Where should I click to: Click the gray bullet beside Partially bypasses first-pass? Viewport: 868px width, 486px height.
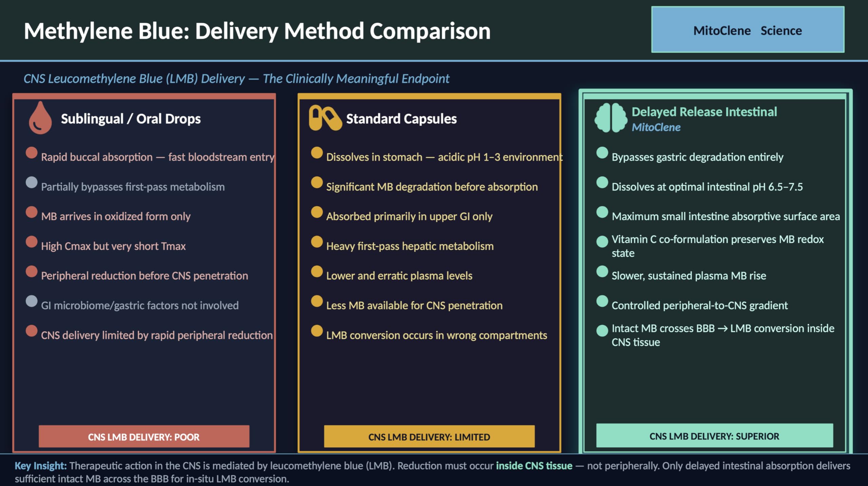coord(32,182)
